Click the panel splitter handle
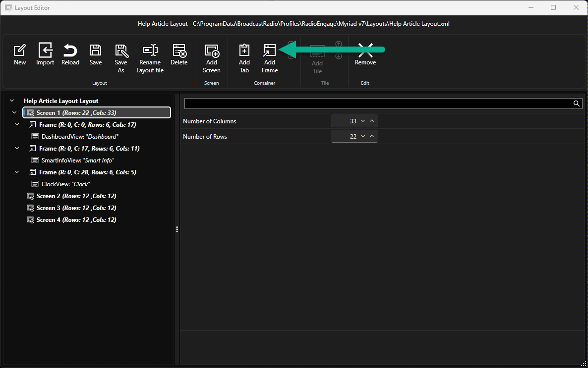 tap(177, 229)
